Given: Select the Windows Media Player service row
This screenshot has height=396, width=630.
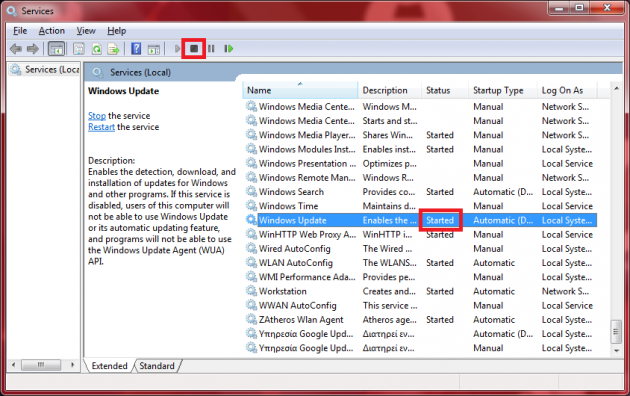Looking at the screenshot, I should tap(420, 135).
